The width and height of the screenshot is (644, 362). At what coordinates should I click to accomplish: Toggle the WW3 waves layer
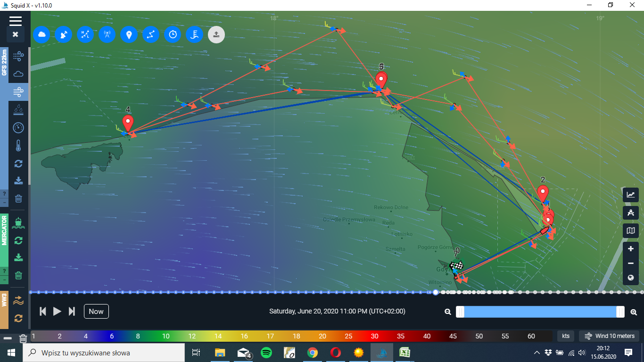18,300
